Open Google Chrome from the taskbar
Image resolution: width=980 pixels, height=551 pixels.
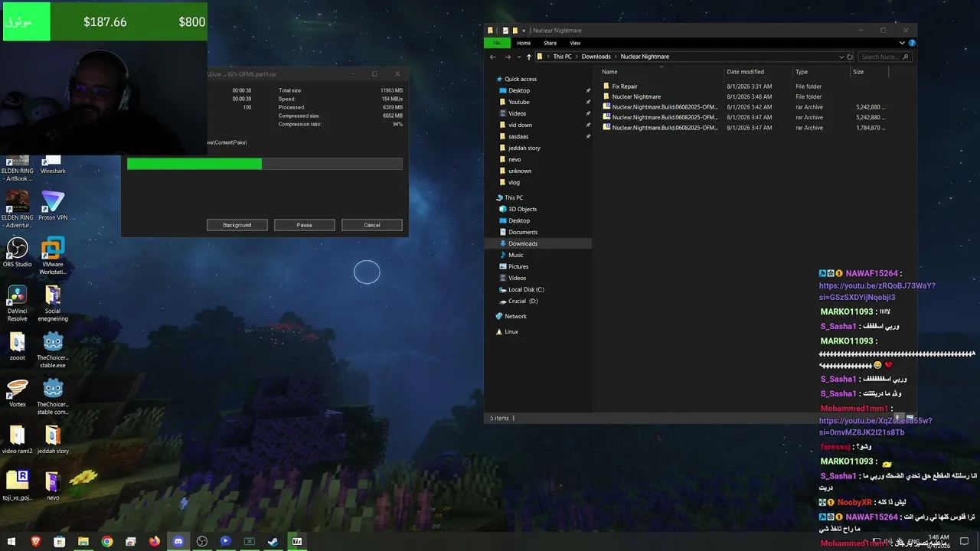click(107, 541)
